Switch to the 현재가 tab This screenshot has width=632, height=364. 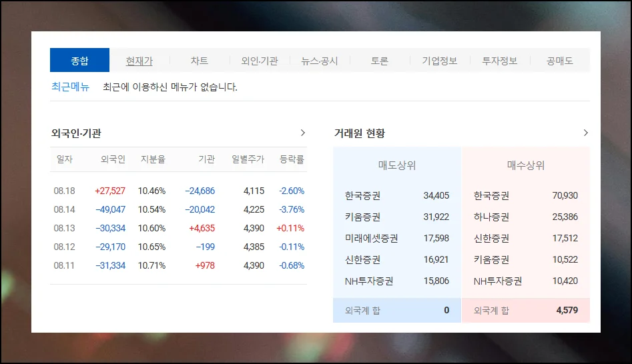139,61
